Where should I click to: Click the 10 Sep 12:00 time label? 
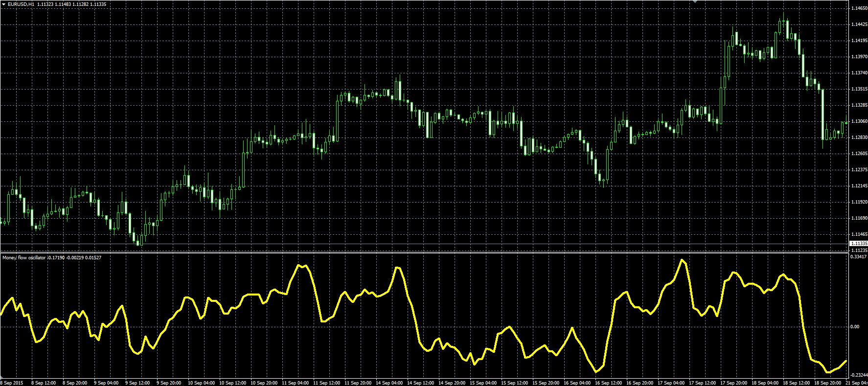pos(233,383)
